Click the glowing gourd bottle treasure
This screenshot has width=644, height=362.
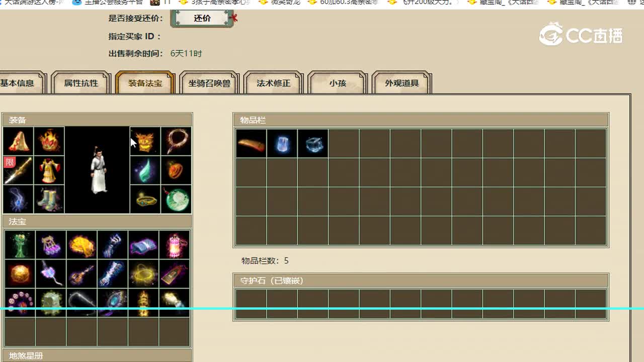175,303
